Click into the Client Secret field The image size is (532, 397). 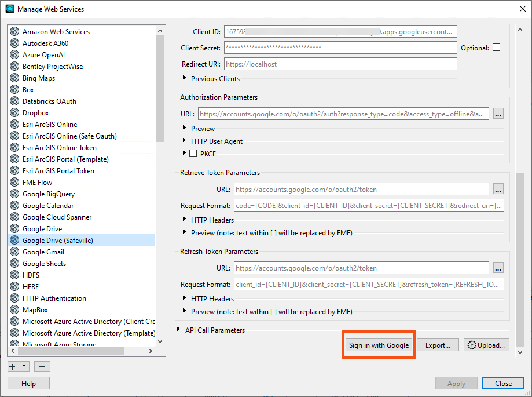coord(340,48)
